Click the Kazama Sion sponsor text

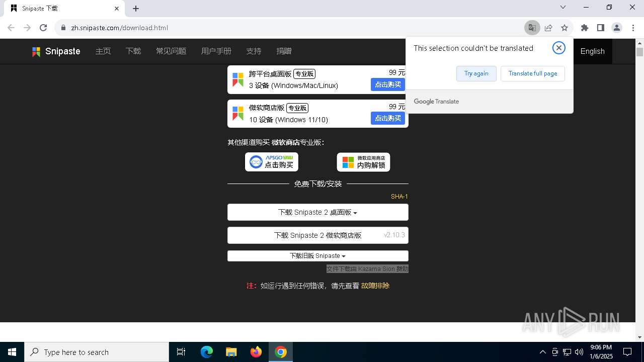[367, 269]
